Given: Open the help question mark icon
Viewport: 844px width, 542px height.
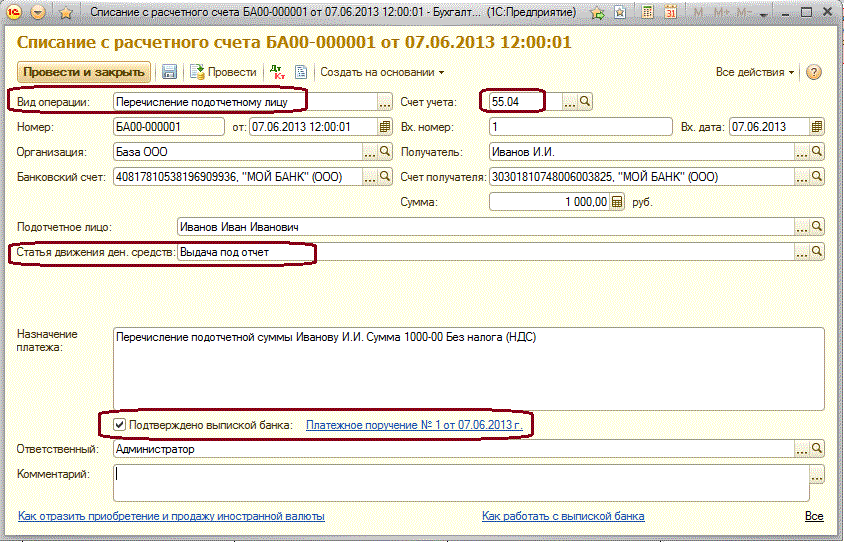Looking at the screenshot, I should point(813,72).
